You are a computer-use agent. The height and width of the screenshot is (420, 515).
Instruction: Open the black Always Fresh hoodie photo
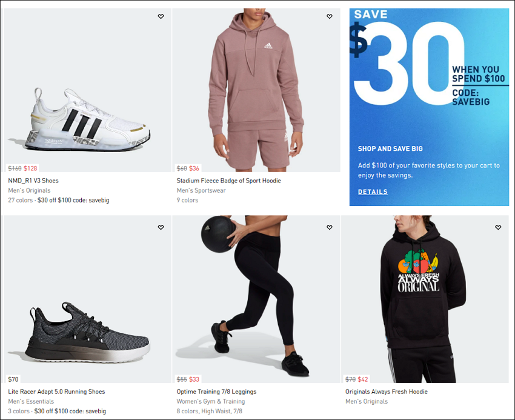pyautogui.click(x=425, y=299)
